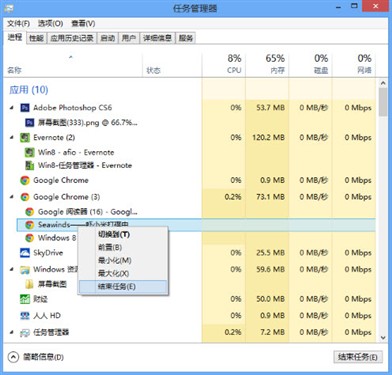
Task: Choose 前置(B) in the context menu
Action: (123, 248)
